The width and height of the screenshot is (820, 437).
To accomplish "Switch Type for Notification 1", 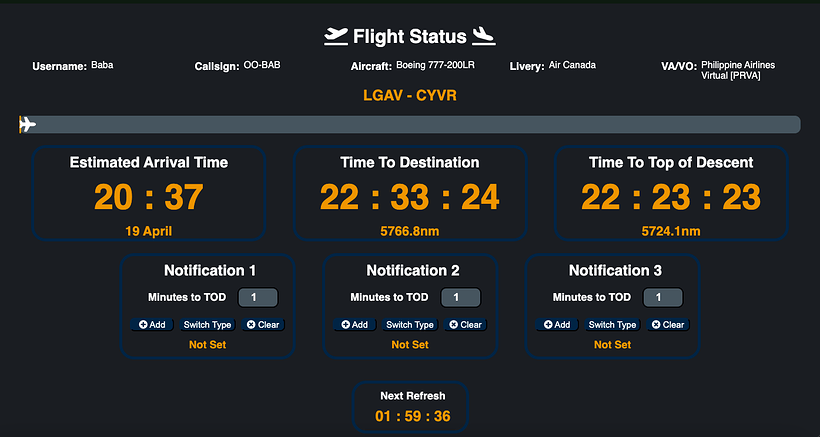I will tap(207, 324).
